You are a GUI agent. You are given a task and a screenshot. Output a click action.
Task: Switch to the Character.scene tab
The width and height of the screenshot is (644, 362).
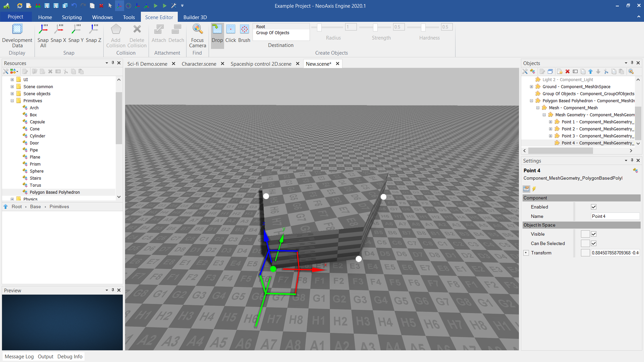coord(199,64)
